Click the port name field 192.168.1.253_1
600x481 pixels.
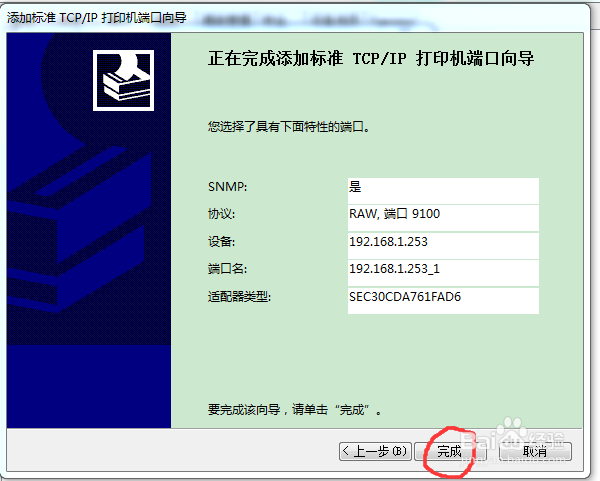coord(443,273)
